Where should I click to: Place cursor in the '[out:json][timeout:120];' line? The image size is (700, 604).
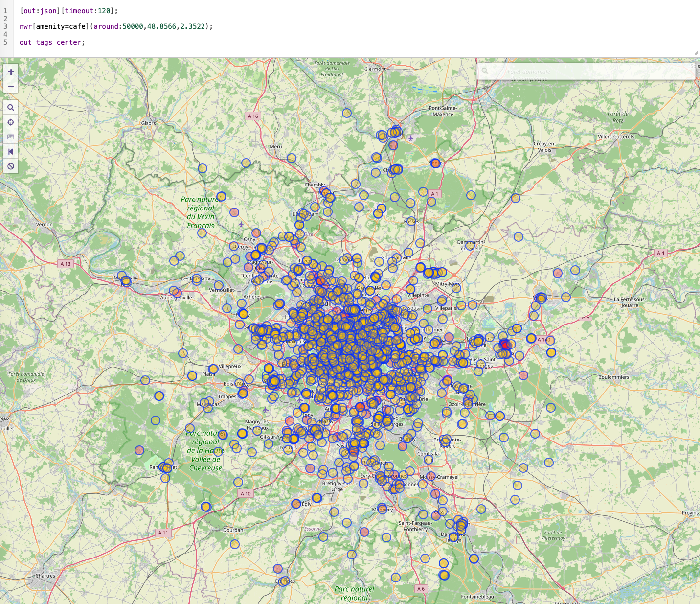pyautogui.click(x=68, y=11)
